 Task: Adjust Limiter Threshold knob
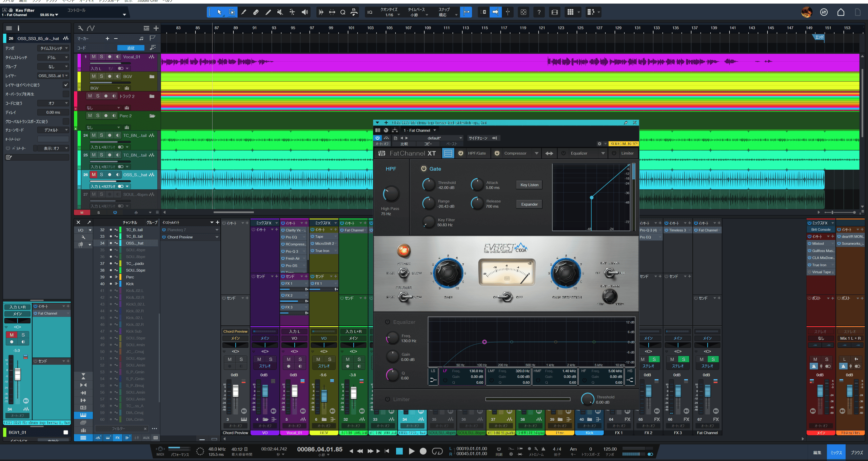coord(588,399)
